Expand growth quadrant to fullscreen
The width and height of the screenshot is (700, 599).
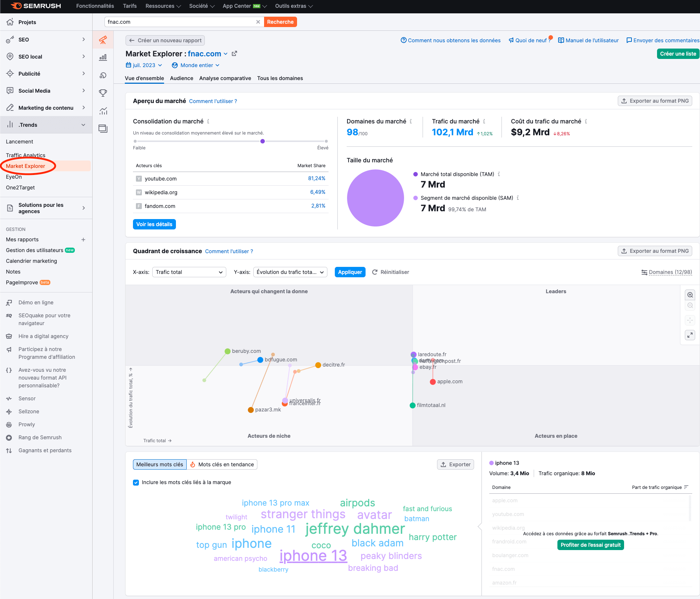[x=690, y=335]
